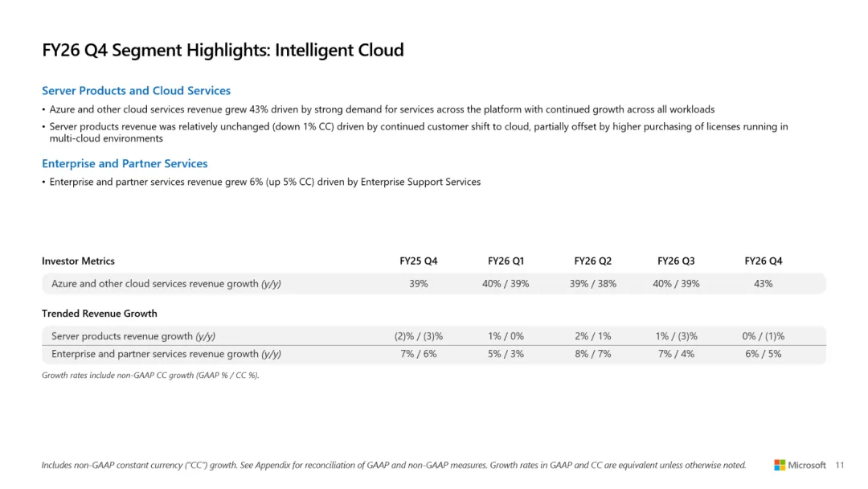The image size is (868, 489).
Task: Click the Enterprise and Partner Services heading
Action: click(125, 163)
